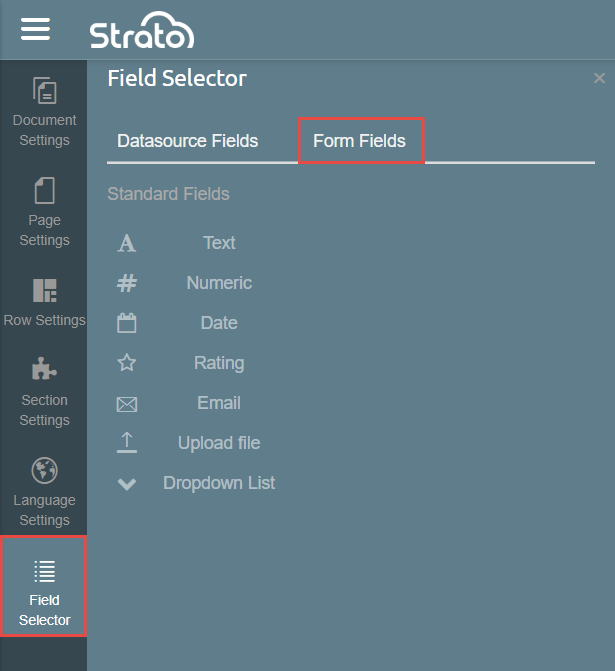Screen dimensions: 615x671
Task: Switch to Datasource Fields tab
Action: pos(187,141)
